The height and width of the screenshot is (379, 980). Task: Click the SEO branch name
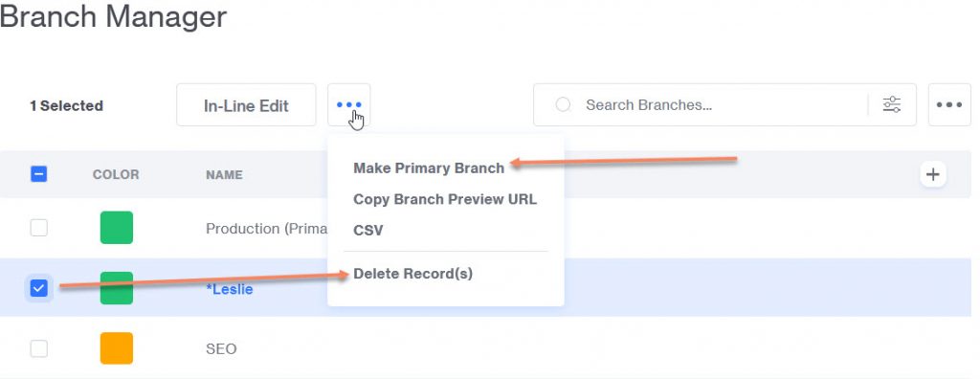coord(221,349)
